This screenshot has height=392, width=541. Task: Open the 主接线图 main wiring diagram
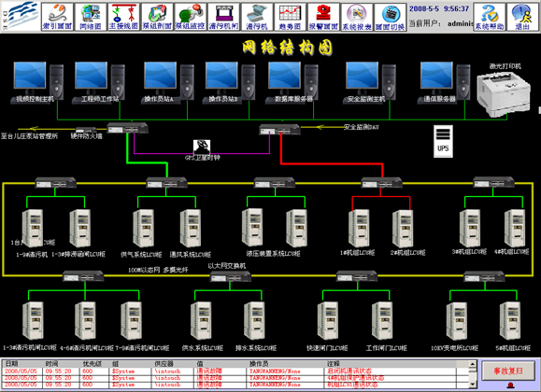(x=123, y=17)
